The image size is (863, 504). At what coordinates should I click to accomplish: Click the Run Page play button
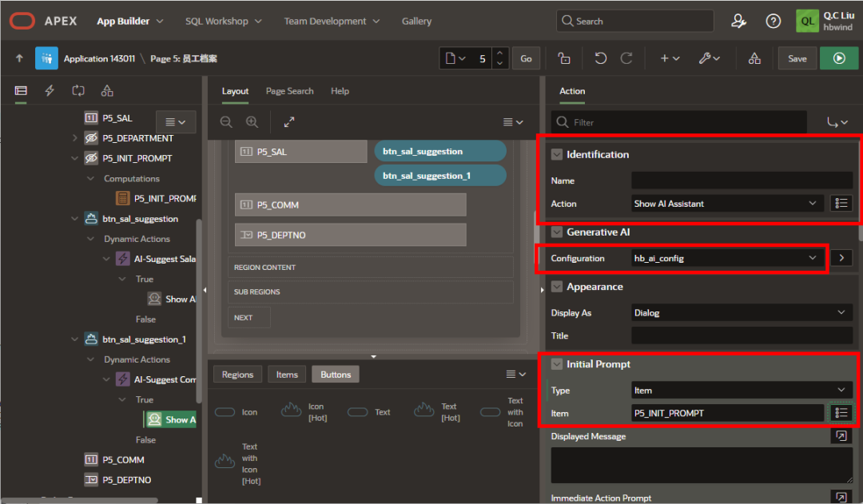tap(838, 58)
